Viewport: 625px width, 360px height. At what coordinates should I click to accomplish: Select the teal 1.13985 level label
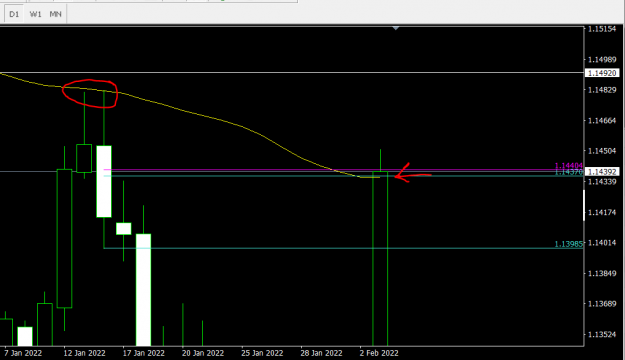coord(569,244)
